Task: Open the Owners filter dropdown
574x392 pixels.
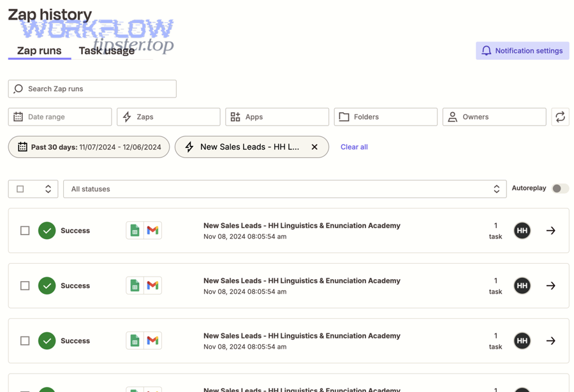Action: coord(494,117)
